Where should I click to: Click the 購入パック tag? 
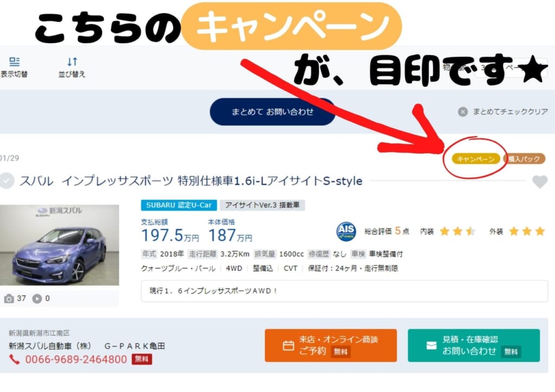pos(524,159)
